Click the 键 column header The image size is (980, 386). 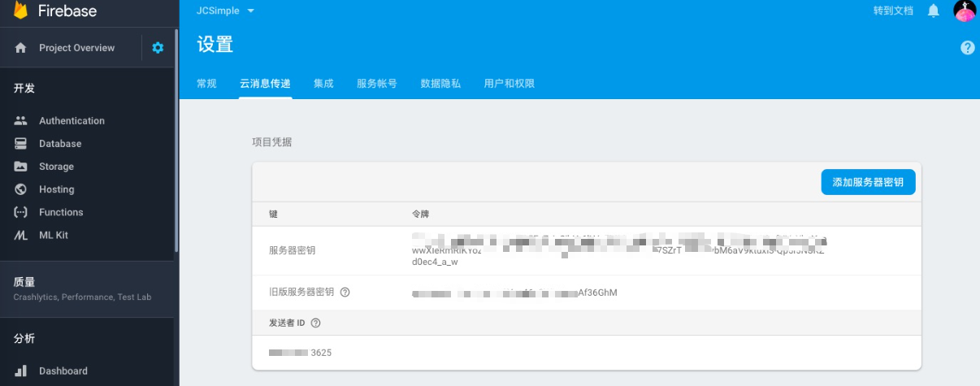273,214
